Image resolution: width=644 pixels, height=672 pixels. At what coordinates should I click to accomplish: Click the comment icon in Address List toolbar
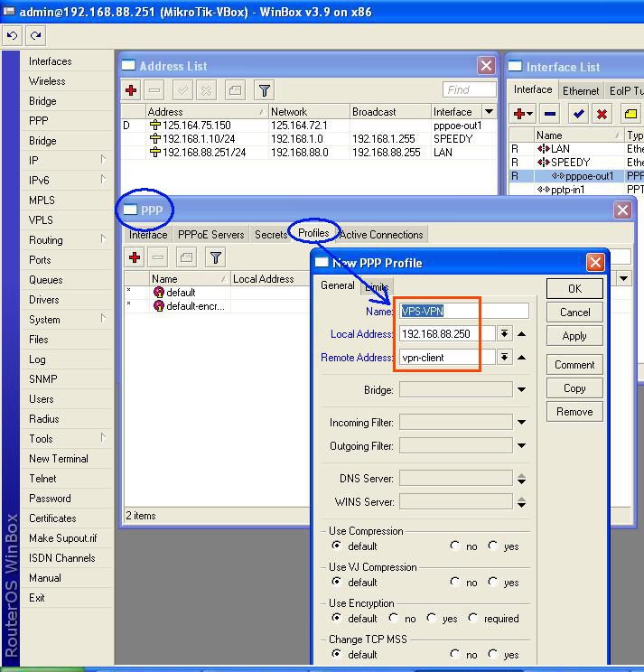coord(235,90)
